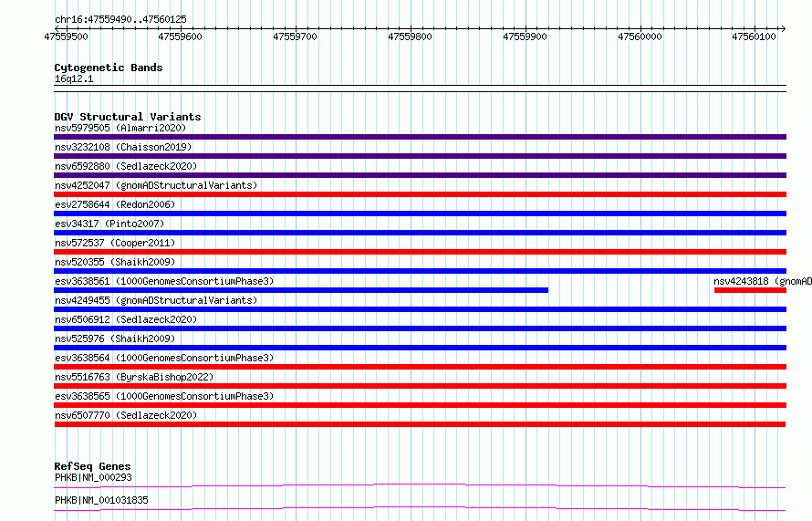812x521 pixels.
Task: Select the nsv4243818 variant label
Action: coord(763,281)
